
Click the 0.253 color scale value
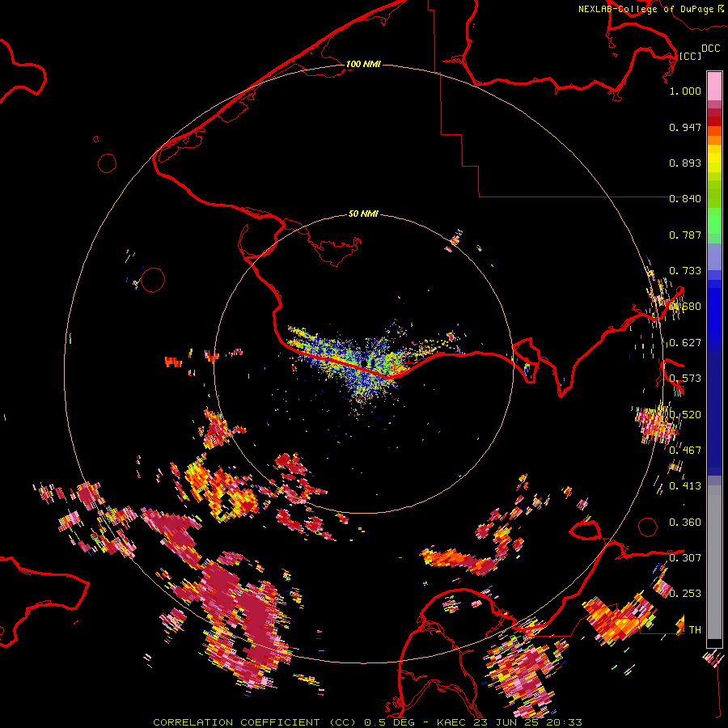(x=685, y=594)
